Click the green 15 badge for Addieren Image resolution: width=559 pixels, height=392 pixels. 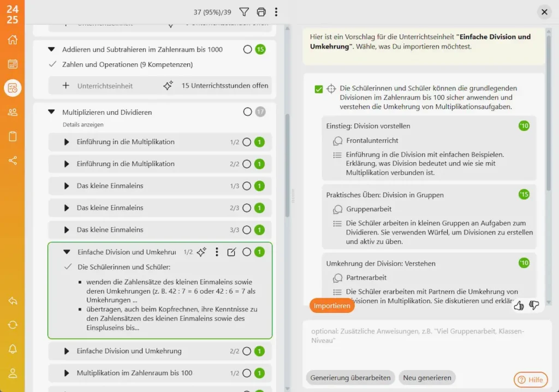click(x=260, y=50)
